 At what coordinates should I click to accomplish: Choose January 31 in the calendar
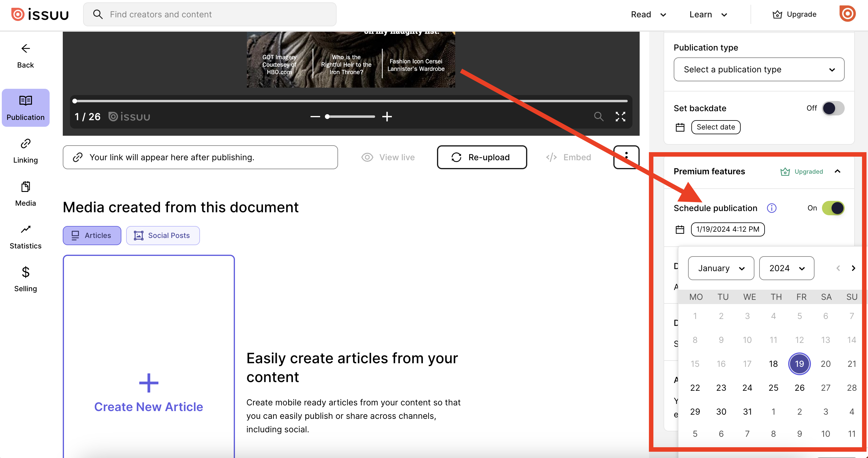747,412
